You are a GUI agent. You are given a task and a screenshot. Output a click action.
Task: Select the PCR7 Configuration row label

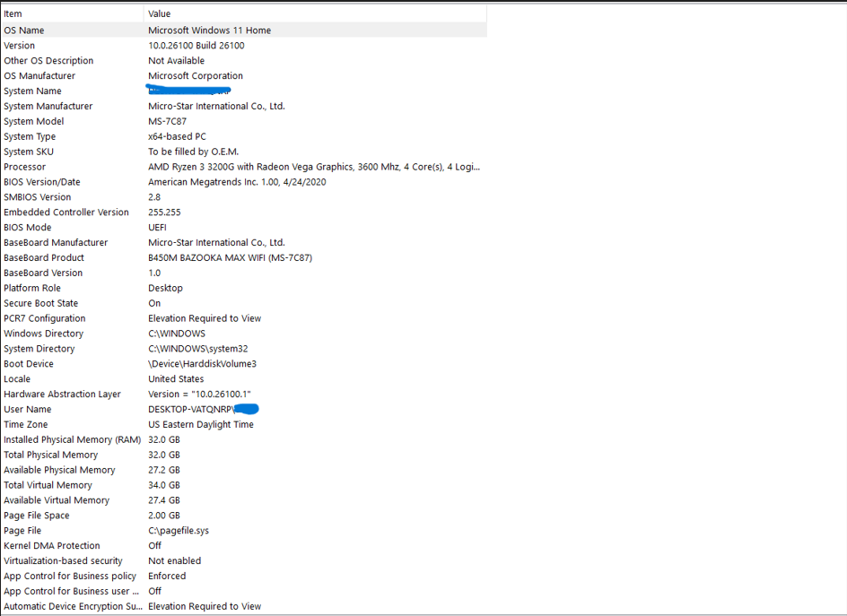(44, 318)
